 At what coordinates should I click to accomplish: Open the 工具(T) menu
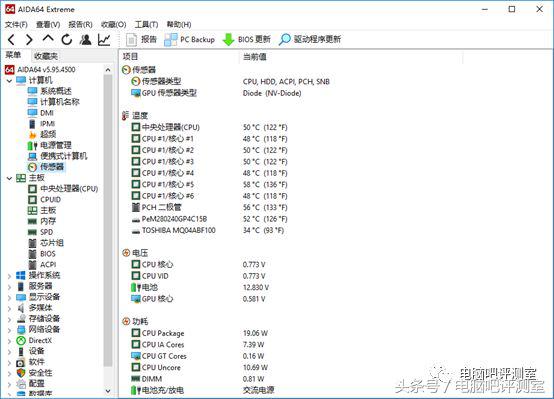pyautogui.click(x=146, y=24)
